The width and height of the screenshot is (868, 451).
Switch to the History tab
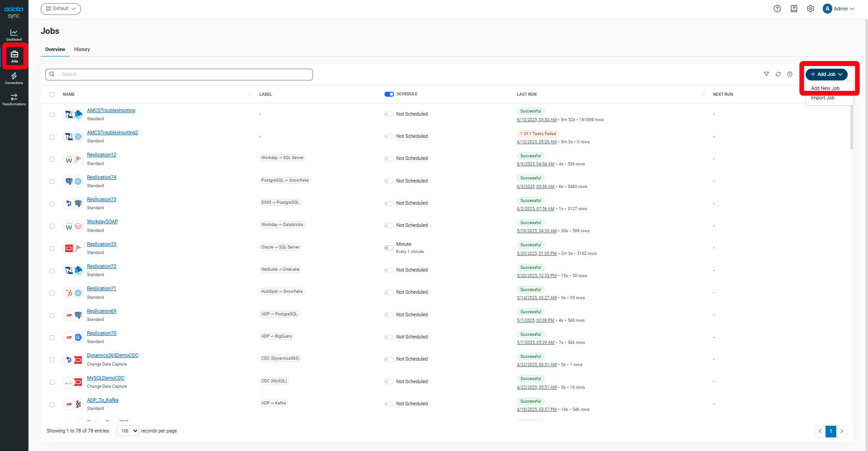tap(81, 49)
